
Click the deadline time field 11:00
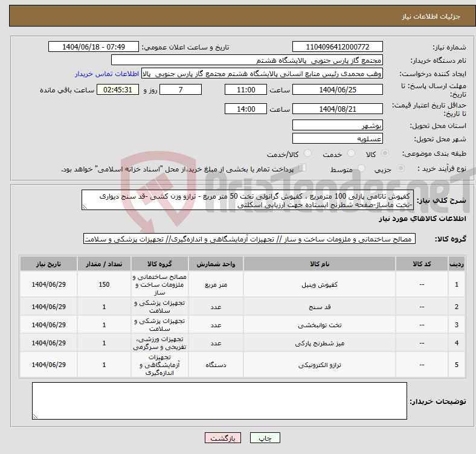[x=246, y=89]
